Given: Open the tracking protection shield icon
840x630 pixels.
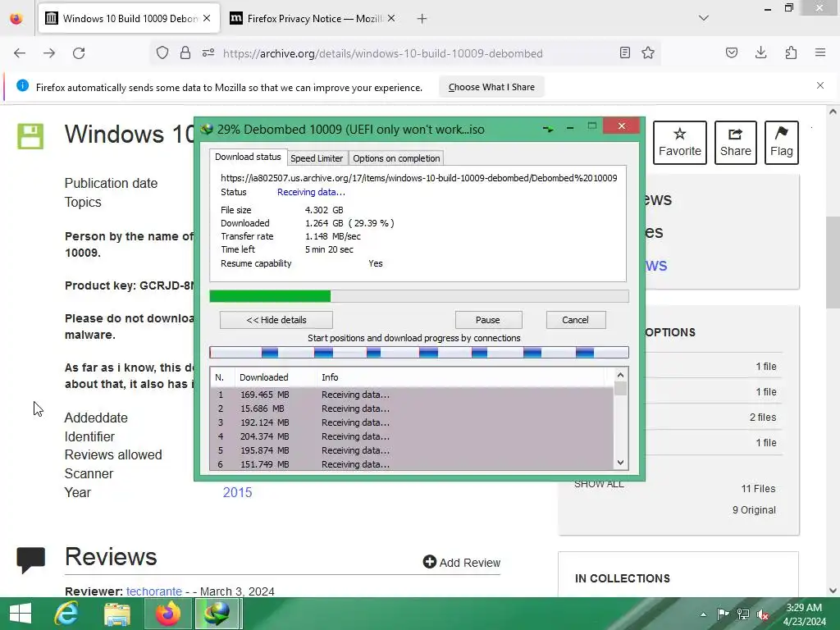Looking at the screenshot, I should pyautogui.click(x=162, y=52).
